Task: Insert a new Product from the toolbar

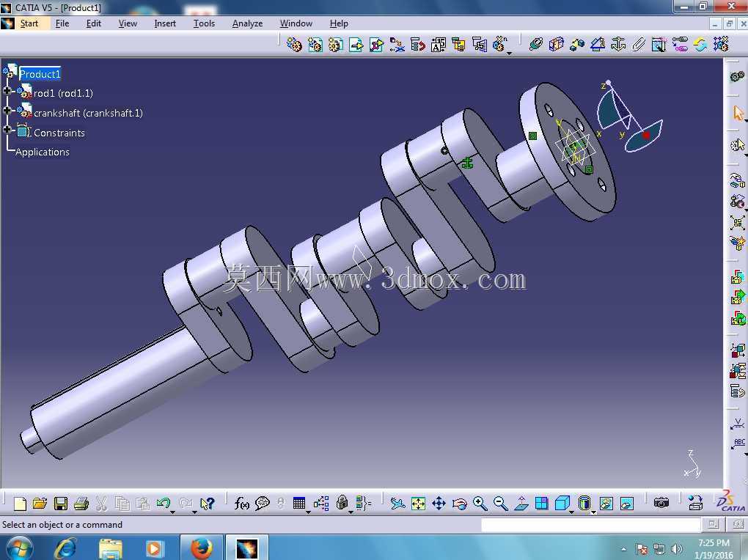Action: click(x=315, y=45)
